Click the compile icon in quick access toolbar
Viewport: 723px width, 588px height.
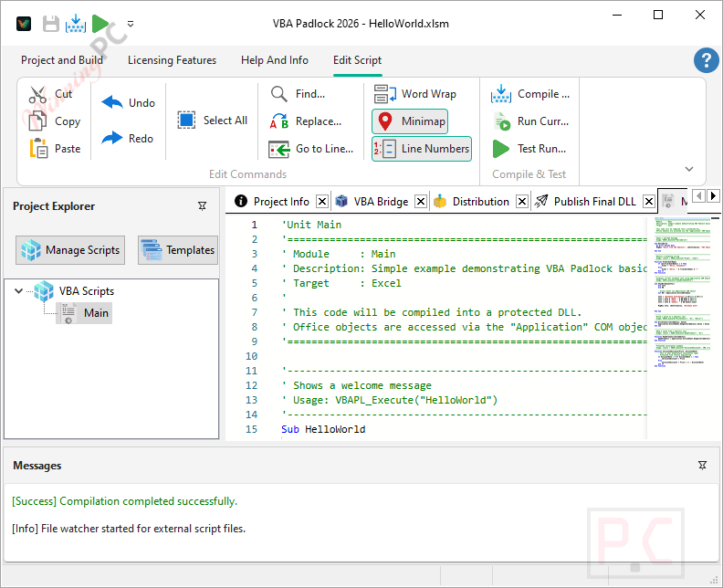click(76, 24)
